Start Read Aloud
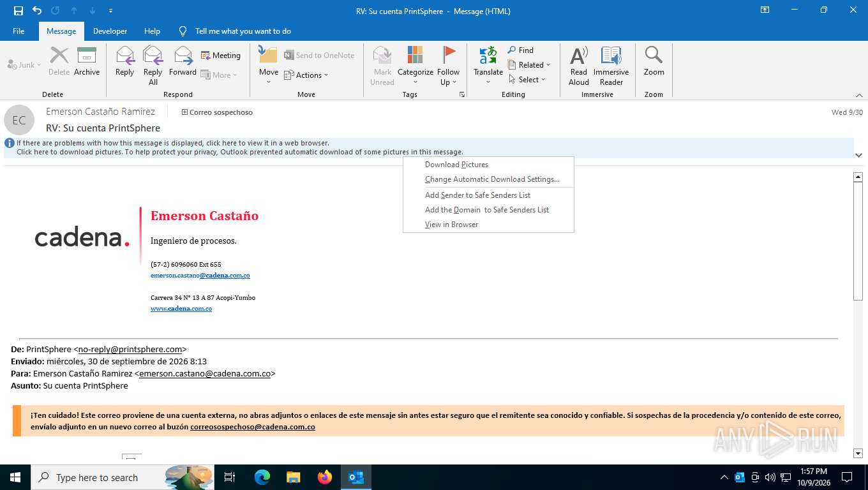The height and width of the screenshot is (490, 868). point(579,65)
